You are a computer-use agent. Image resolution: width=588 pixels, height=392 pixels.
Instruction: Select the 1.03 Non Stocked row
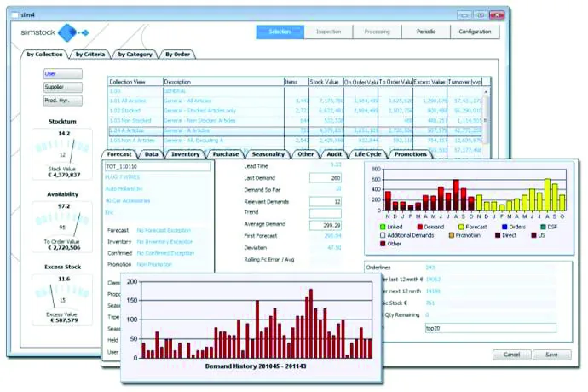tap(296, 120)
